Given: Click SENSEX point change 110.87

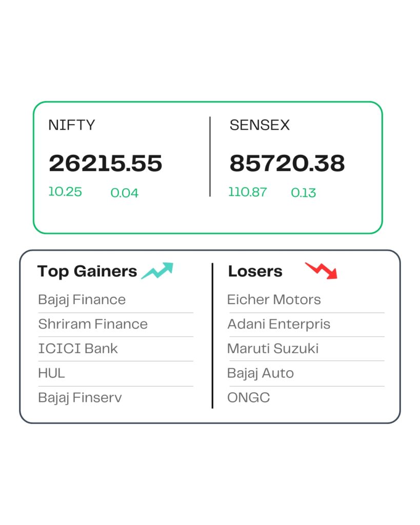Looking at the screenshot, I should click(248, 192).
